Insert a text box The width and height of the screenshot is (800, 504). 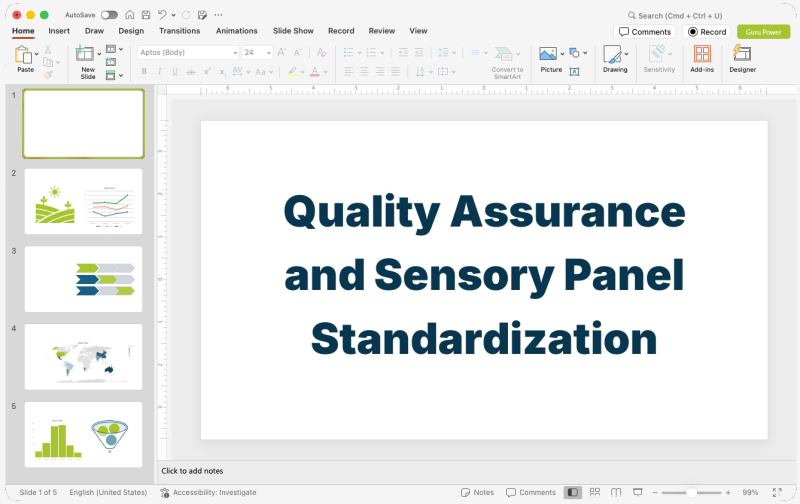pyautogui.click(x=574, y=72)
